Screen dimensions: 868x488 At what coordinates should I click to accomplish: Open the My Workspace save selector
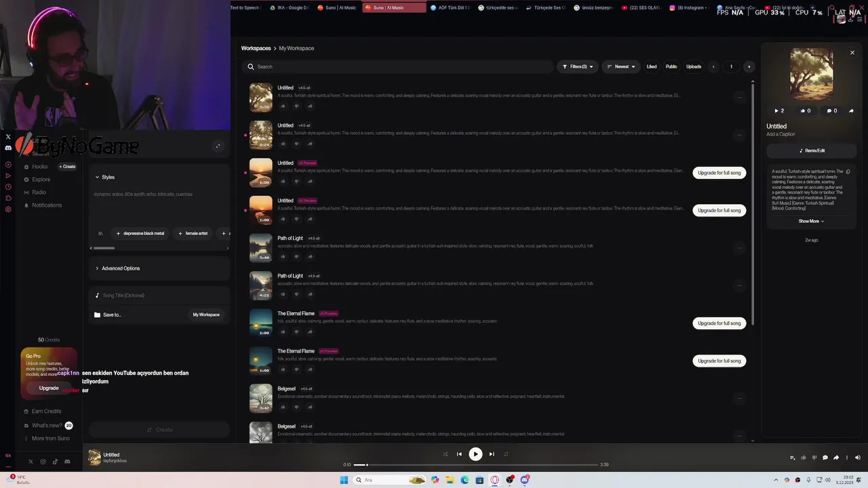tap(206, 314)
